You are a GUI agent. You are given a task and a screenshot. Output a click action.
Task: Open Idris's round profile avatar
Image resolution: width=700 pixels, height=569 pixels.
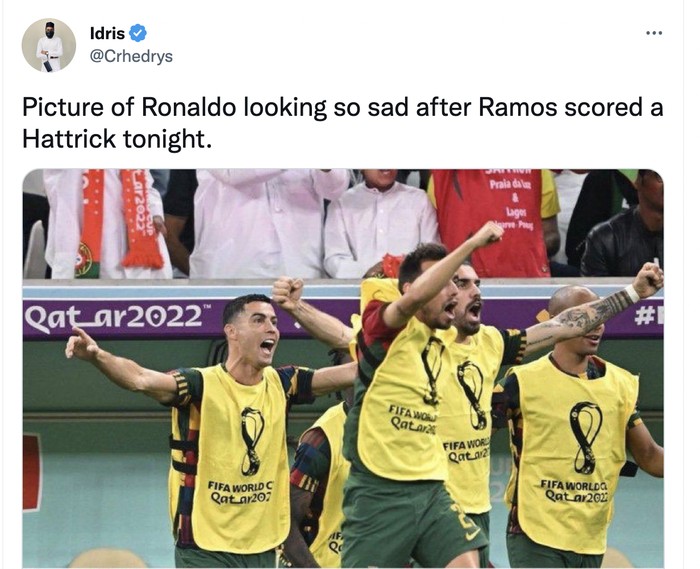point(49,45)
